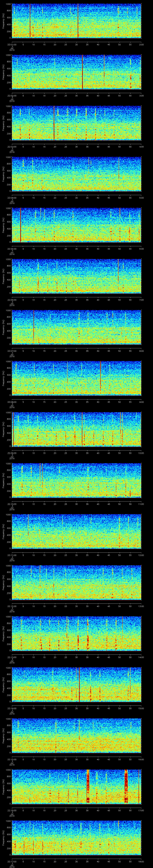This screenshot has width=153, height=868.
Task: Click the spectrogram panel starting at 22:07:00
Action: click(x=77, y=327)
